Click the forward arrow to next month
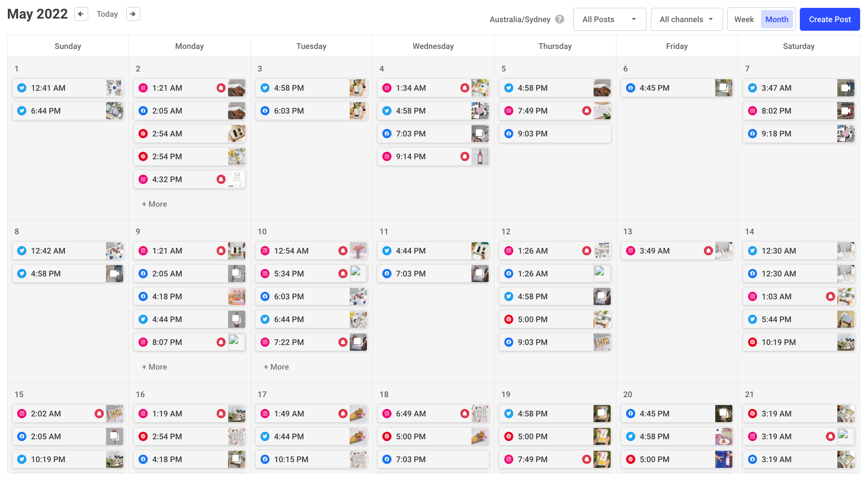Image resolution: width=868 pixels, height=480 pixels. pyautogui.click(x=133, y=13)
